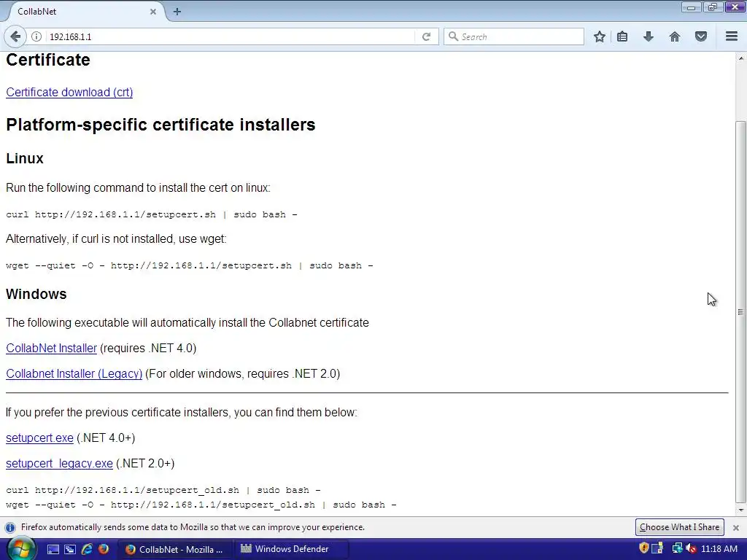Viewport: 747px width, 560px height.
Task: Click the Linux heading
Action: tap(25, 158)
